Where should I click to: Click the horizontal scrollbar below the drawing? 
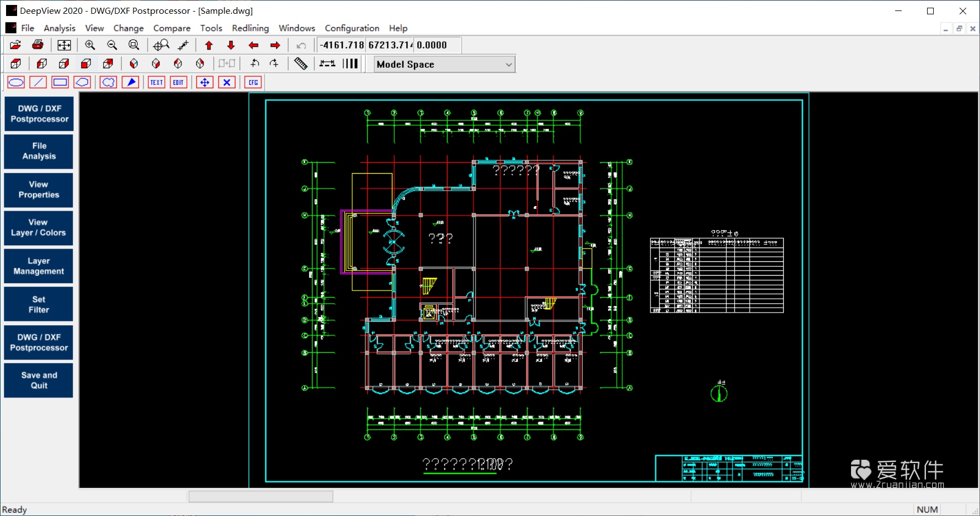[x=260, y=496]
